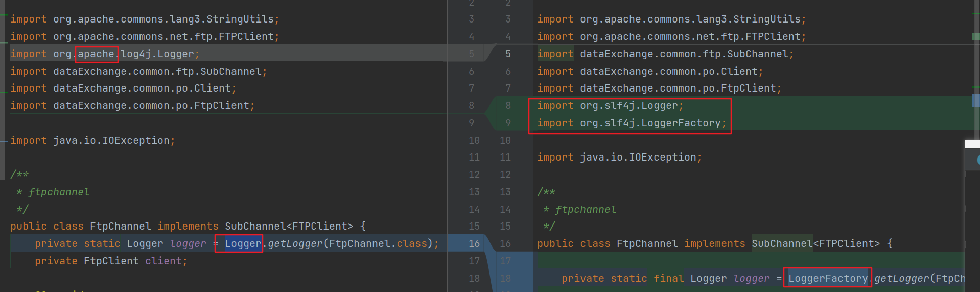Click 'private static final Logger' line in right pane
The image size is (980, 292).
[x=763, y=278]
